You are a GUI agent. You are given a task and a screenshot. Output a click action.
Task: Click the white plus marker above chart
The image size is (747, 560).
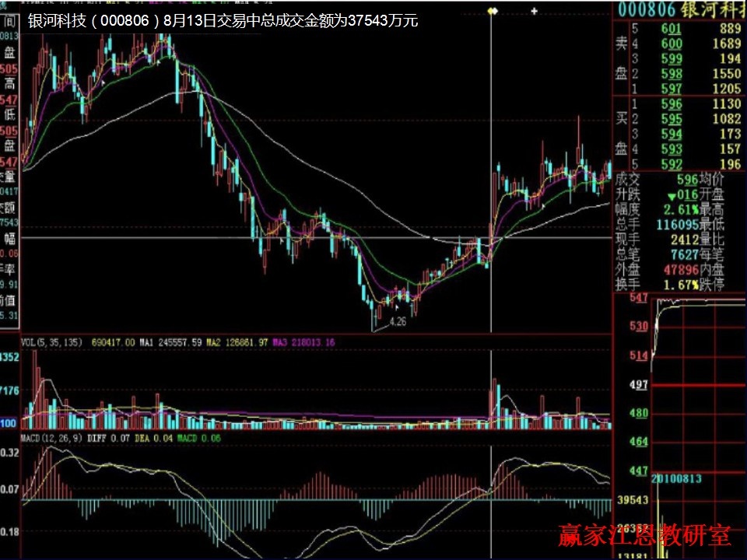pos(535,11)
